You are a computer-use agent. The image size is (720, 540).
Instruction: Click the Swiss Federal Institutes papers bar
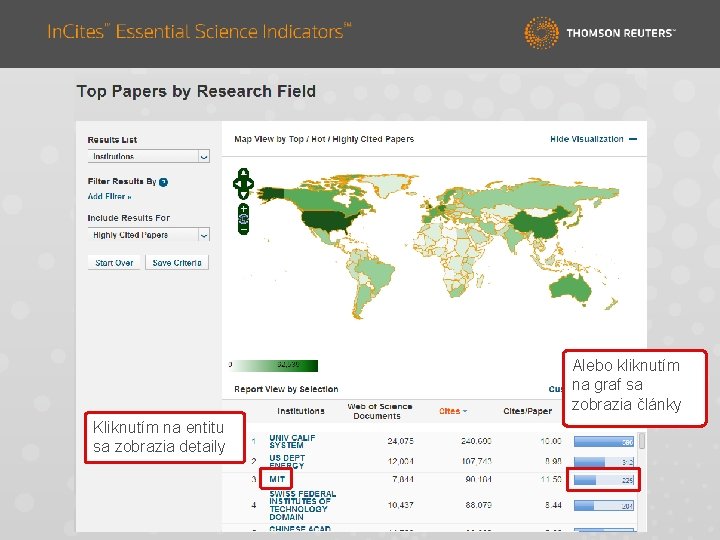[604, 506]
